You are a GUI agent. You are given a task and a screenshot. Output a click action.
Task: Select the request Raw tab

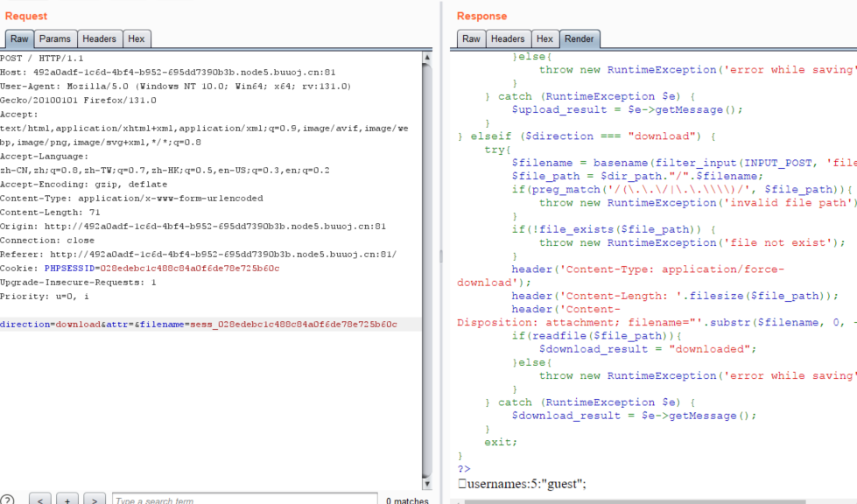(19, 38)
